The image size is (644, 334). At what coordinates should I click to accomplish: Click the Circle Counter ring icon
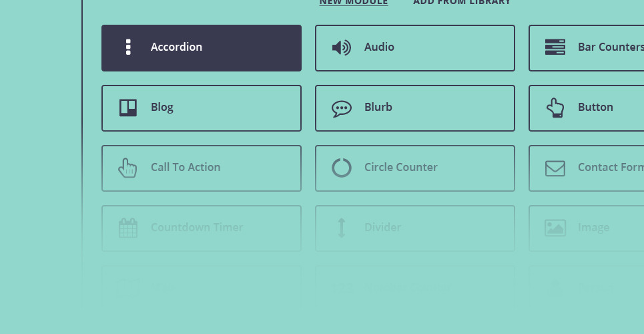click(x=341, y=168)
